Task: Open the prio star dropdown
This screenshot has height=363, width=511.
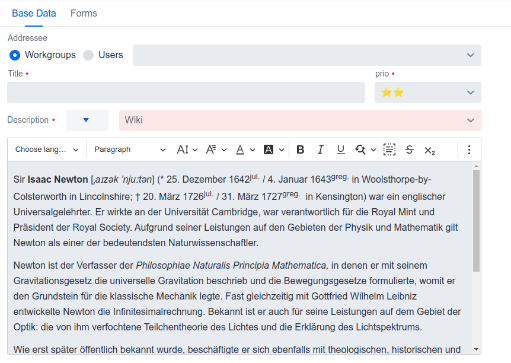Action: 428,92
